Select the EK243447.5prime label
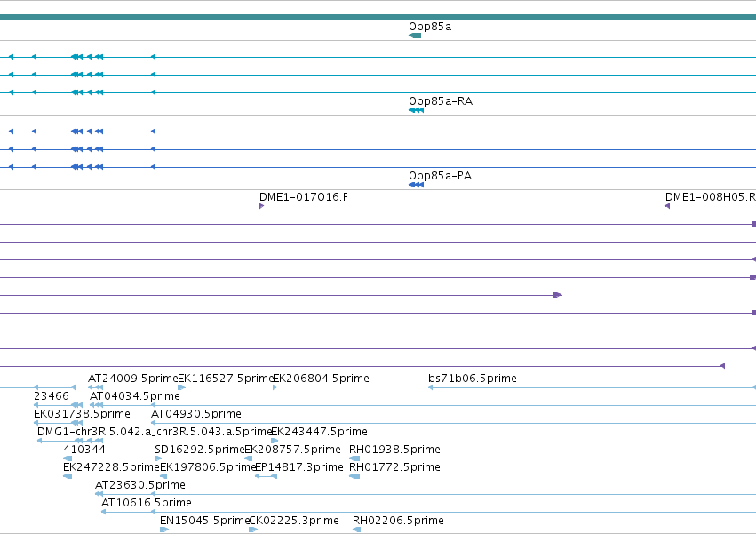Viewport: 756px width, 534px height. pos(319,432)
